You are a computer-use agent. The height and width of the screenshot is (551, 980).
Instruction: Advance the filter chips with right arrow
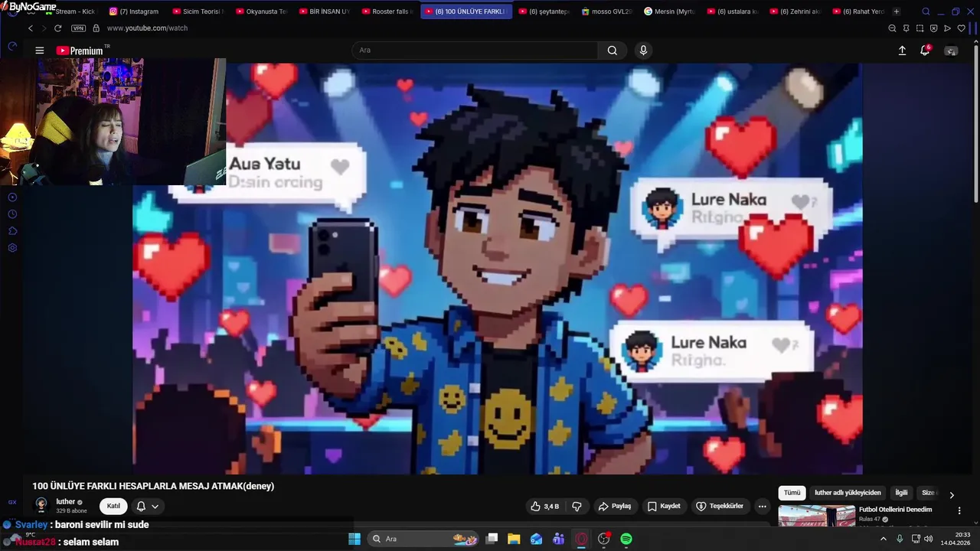coord(952,494)
